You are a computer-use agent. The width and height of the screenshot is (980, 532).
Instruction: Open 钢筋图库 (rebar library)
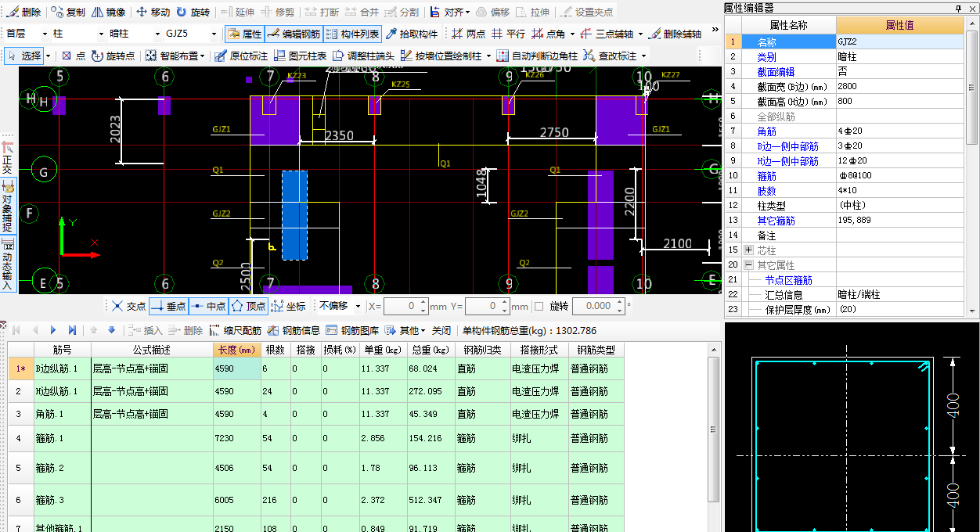coord(352,330)
